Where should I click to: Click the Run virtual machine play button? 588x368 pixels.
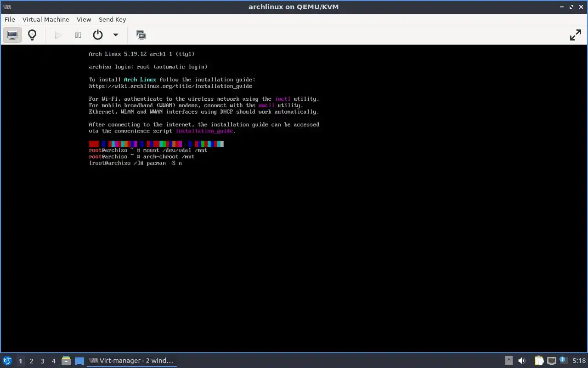[x=58, y=35]
